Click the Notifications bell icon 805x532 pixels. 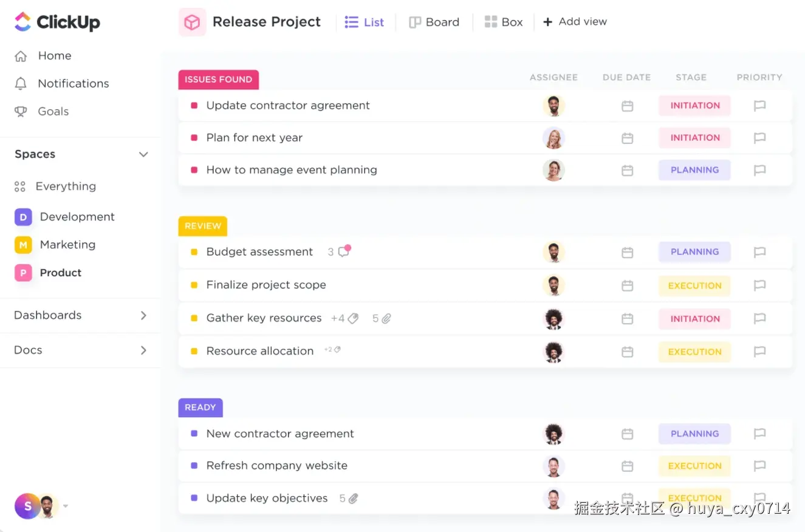click(x=21, y=84)
